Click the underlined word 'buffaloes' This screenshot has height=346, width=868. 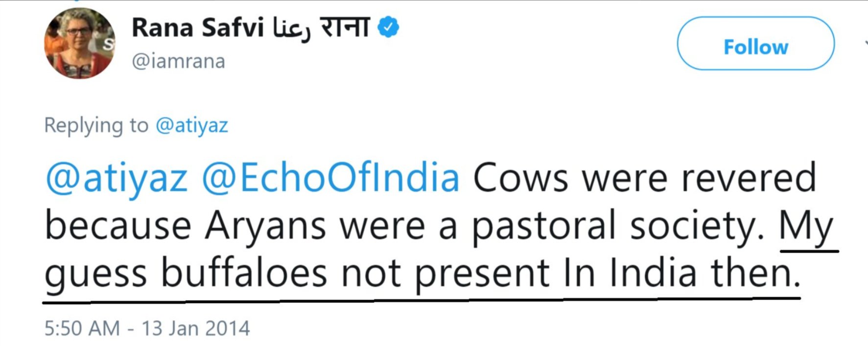[244, 273]
